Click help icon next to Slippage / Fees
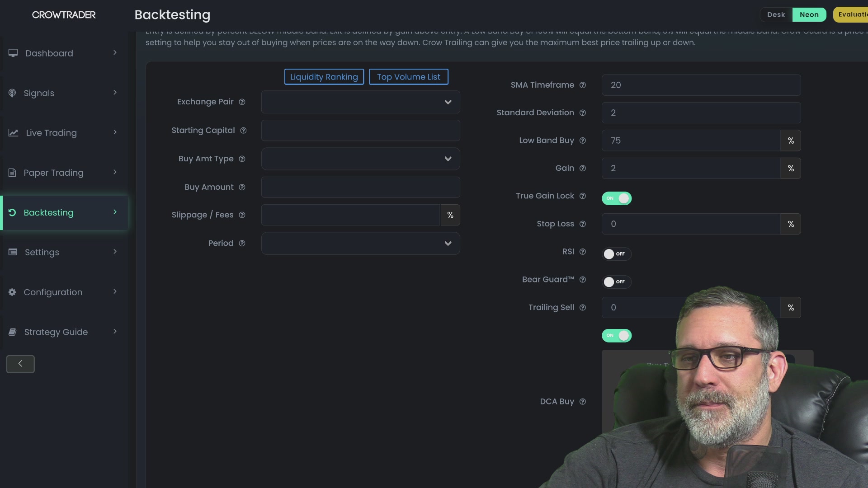This screenshot has height=488, width=868. [x=242, y=215]
